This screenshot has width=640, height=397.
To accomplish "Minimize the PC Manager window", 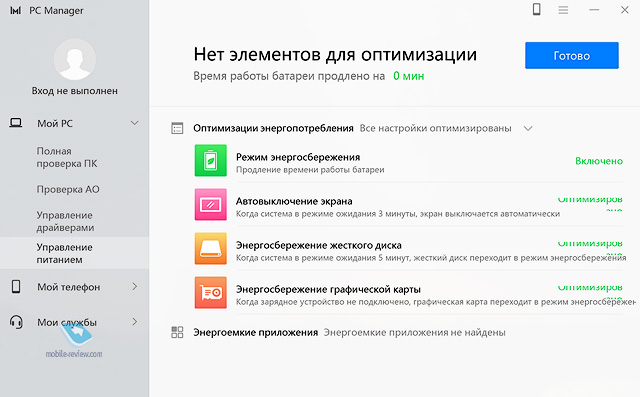I will (594, 10).
